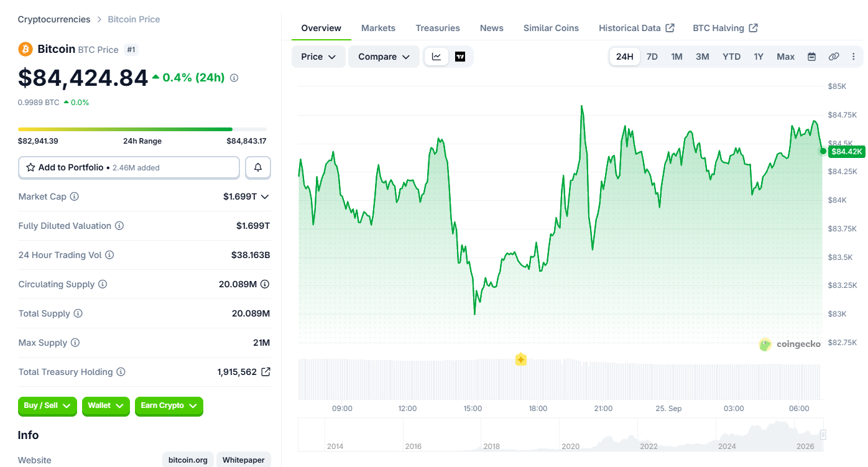Switch to the Overview tab
The height and width of the screenshot is (467, 868).
[321, 28]
